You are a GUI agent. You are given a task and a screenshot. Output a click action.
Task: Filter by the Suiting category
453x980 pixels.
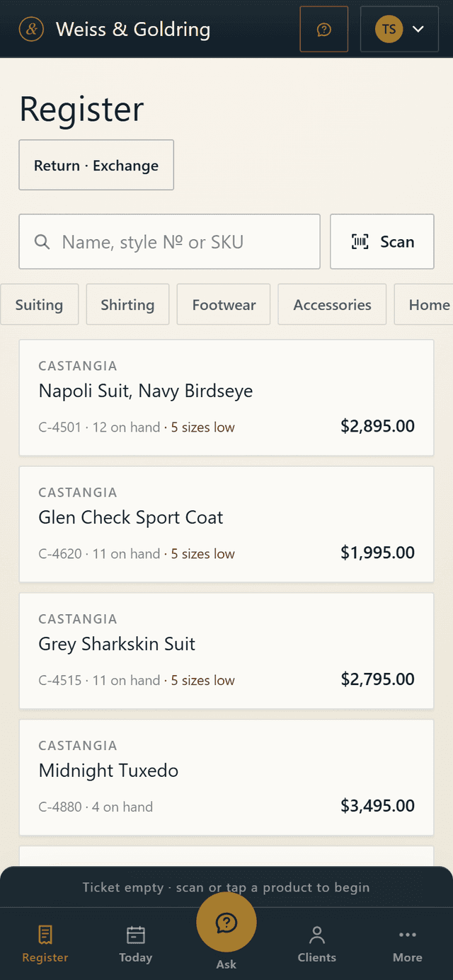point(39,304)
